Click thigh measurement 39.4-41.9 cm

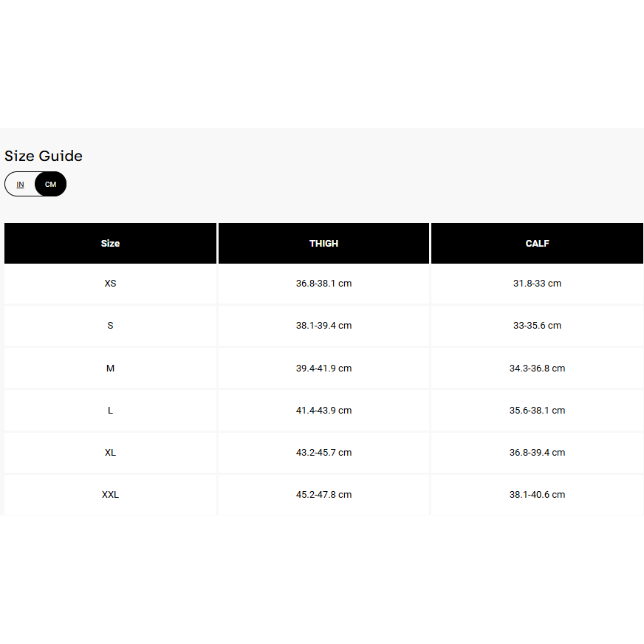(x=323, y=369)
